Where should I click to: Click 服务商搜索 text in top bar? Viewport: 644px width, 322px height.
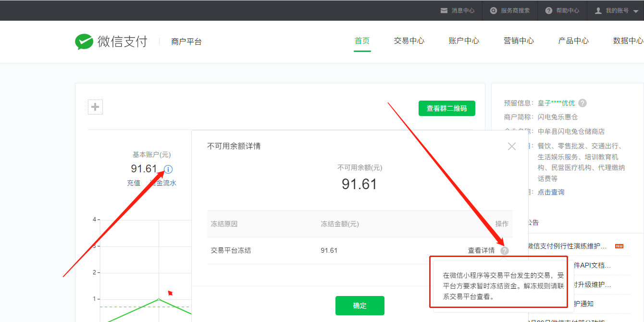click(515, 11)
